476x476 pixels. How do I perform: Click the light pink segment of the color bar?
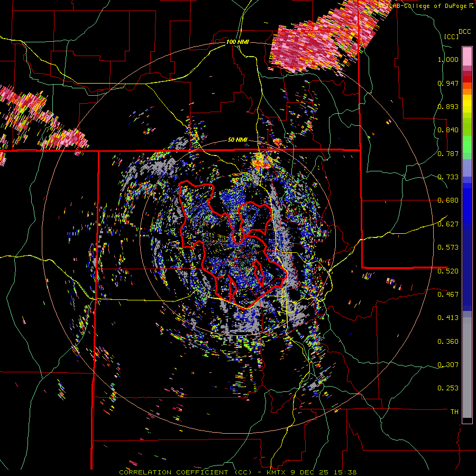[467, 56]
